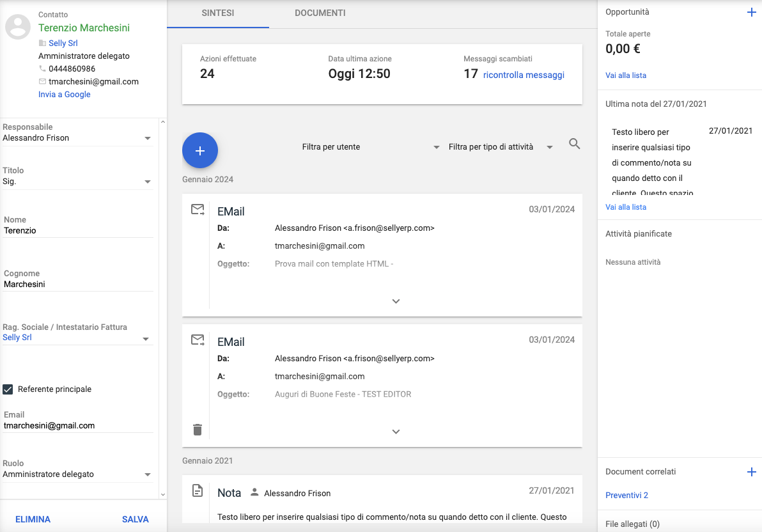Click the blue add activity plus button

pyautogui.click(x=200, y=150)
